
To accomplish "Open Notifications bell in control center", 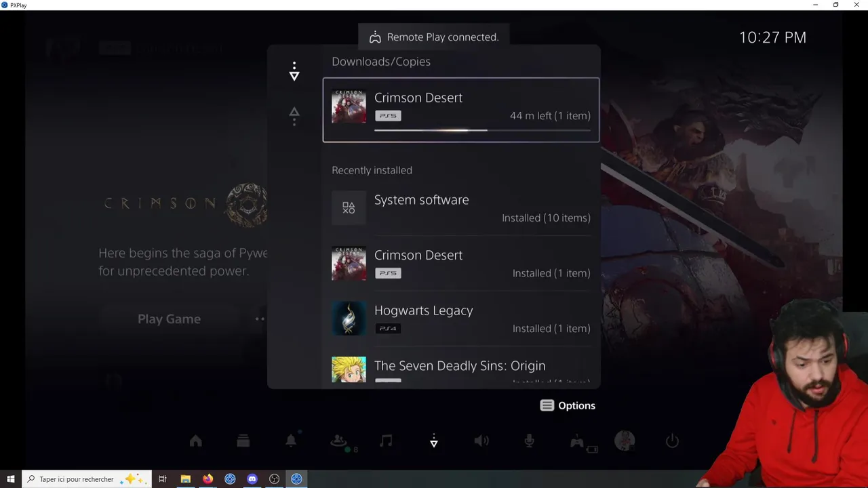I will pyautogui.click(x=291, y=441).
